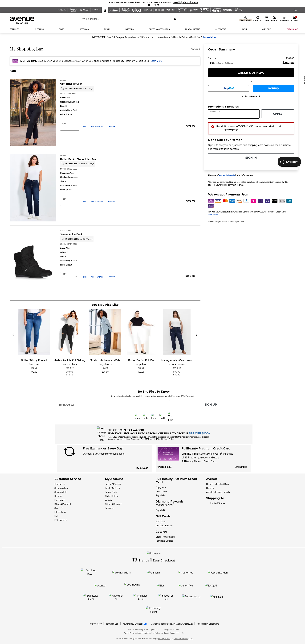Click the search magnifier icon
The image size is (305, 644).
tap(175, 19)
